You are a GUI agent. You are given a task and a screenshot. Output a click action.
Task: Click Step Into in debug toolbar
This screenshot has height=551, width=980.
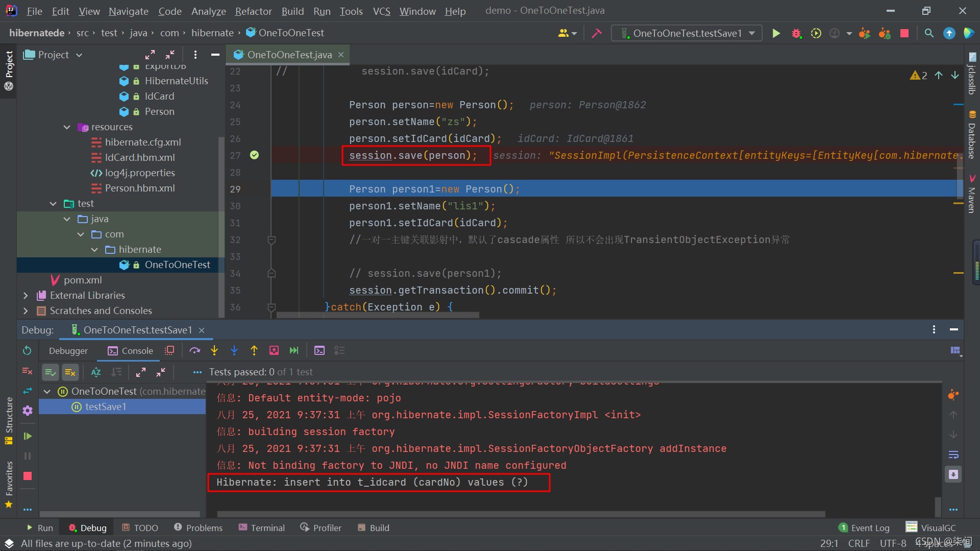[214, 350]
